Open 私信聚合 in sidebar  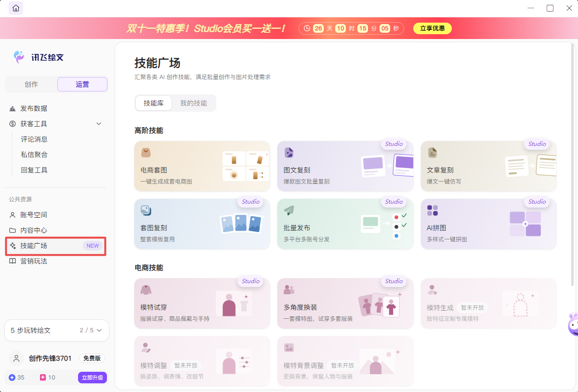[34, 155]
